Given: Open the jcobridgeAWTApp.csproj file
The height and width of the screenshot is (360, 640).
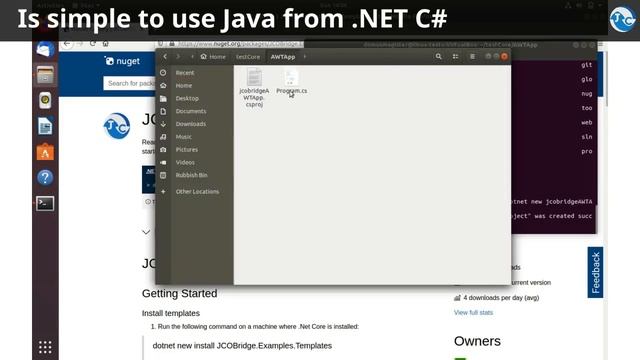Looking at the screenshot, I should 254,88.
